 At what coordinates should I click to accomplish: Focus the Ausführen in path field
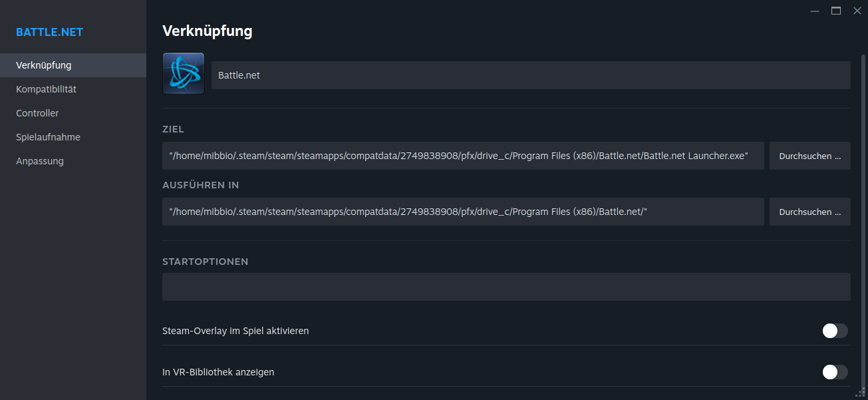463,212
